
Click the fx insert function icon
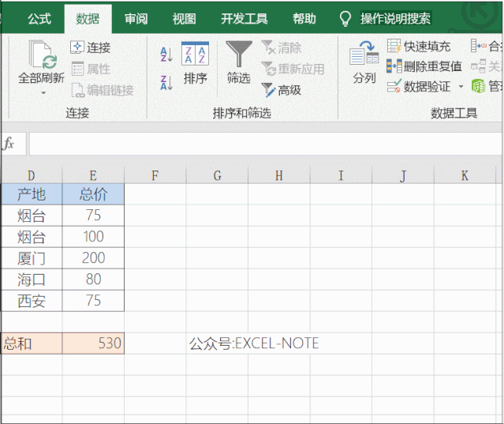pyautogui.click(x=9, y=144)
